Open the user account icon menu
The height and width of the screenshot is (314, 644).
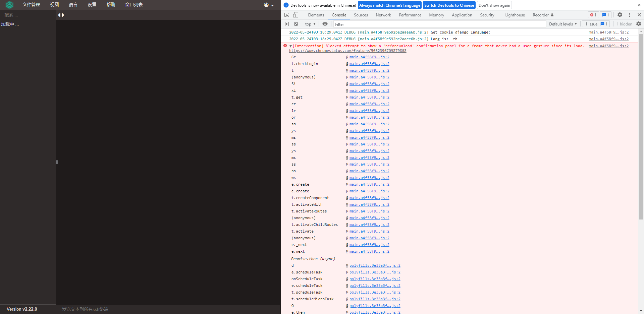(x=267, y=5)
